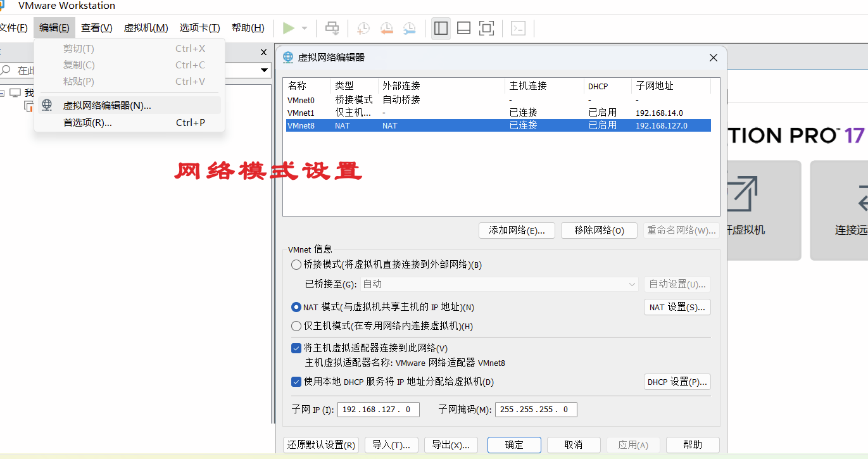Open DHCP 设置(P)... button
868x459 pixels.
click(x=677, y=382)
